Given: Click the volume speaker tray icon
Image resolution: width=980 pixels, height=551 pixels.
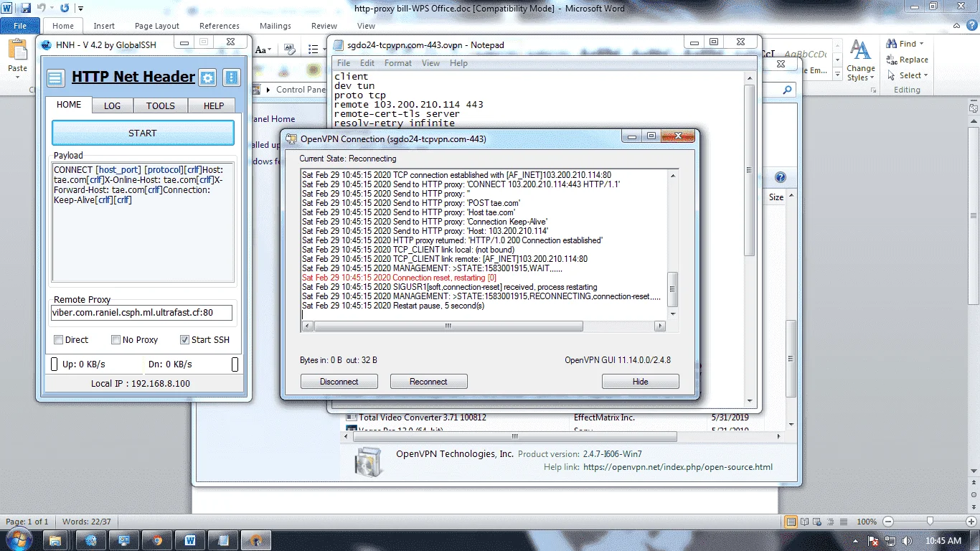Looking at the screenshot, I should tap(908, 541).
